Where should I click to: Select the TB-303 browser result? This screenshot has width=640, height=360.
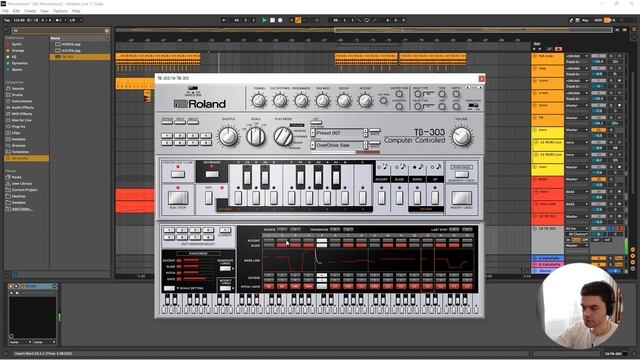pos(80,57)
